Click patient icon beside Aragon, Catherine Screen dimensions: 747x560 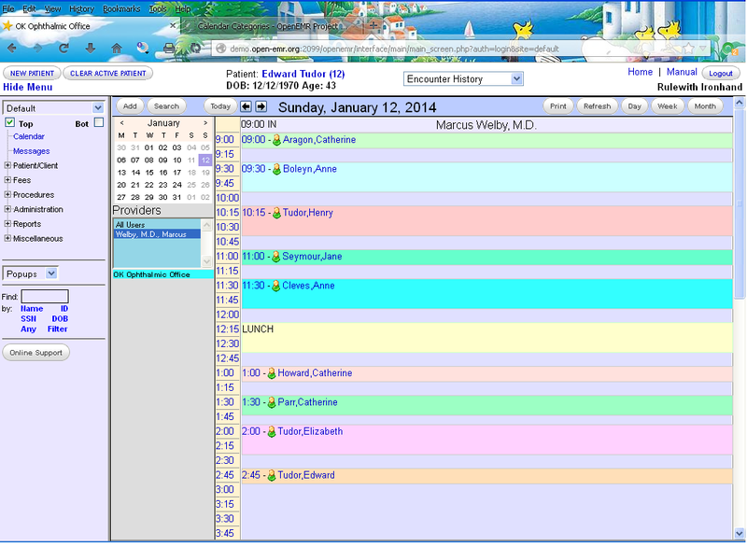[276, 140]
